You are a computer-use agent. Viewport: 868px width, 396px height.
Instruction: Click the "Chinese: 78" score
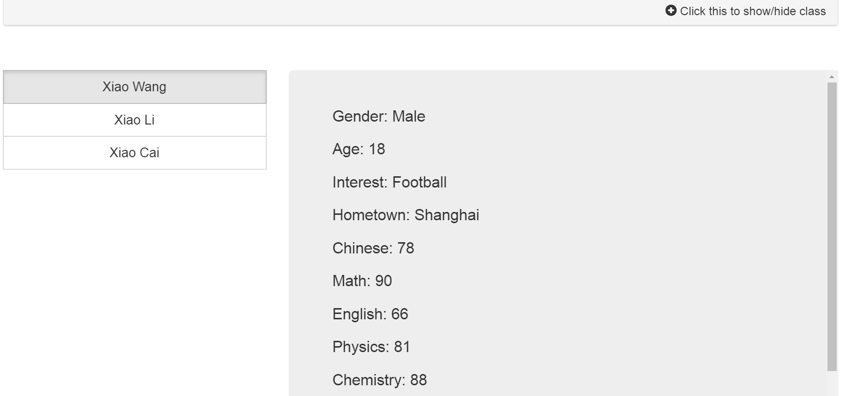coord(373,248)
